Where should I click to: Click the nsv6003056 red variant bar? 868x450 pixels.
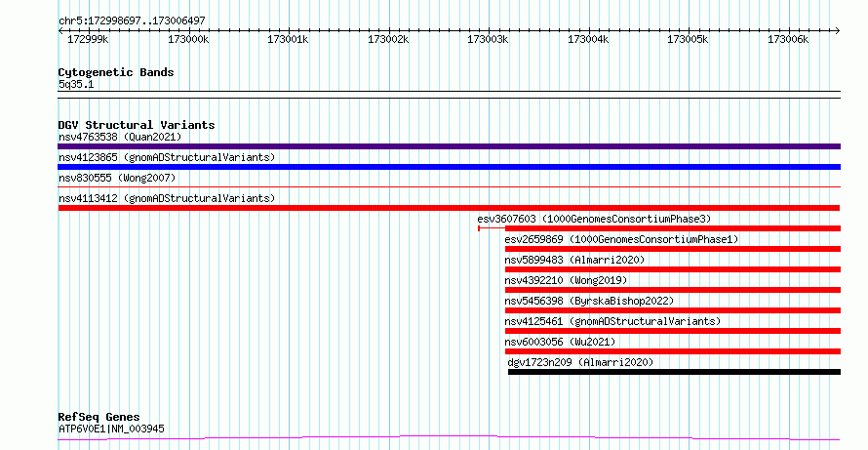pyautogui.click(x=673, y=351)
